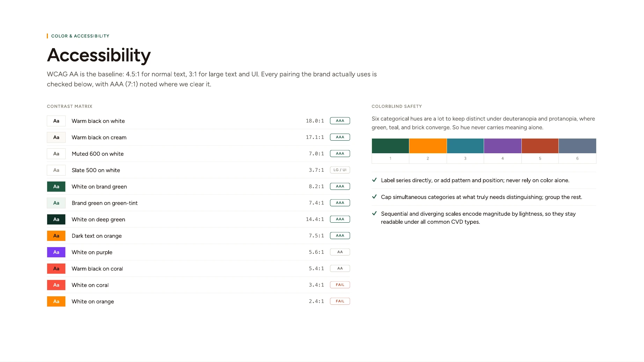Pick the Aa chip for "Warm black on cream"

click(56, 138)
